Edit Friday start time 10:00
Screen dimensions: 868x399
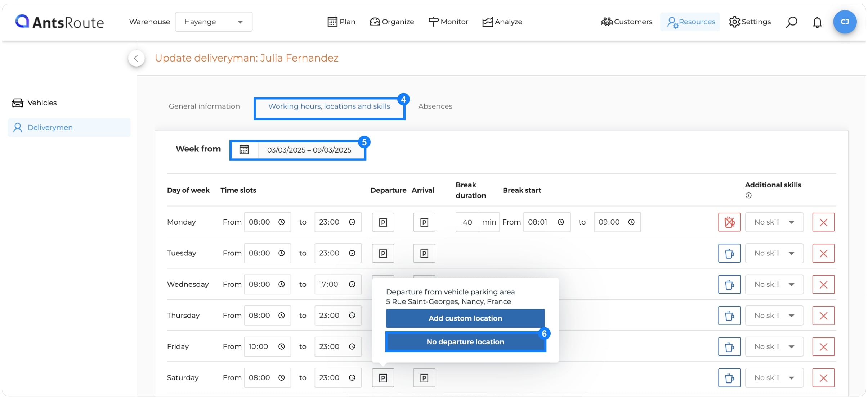[267, 347]
